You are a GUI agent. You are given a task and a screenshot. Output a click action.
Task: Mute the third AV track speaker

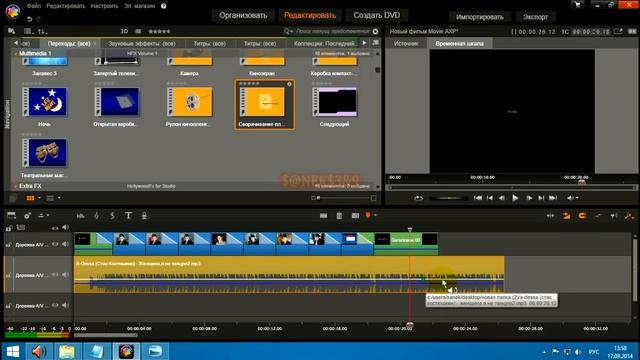point(65,305)
